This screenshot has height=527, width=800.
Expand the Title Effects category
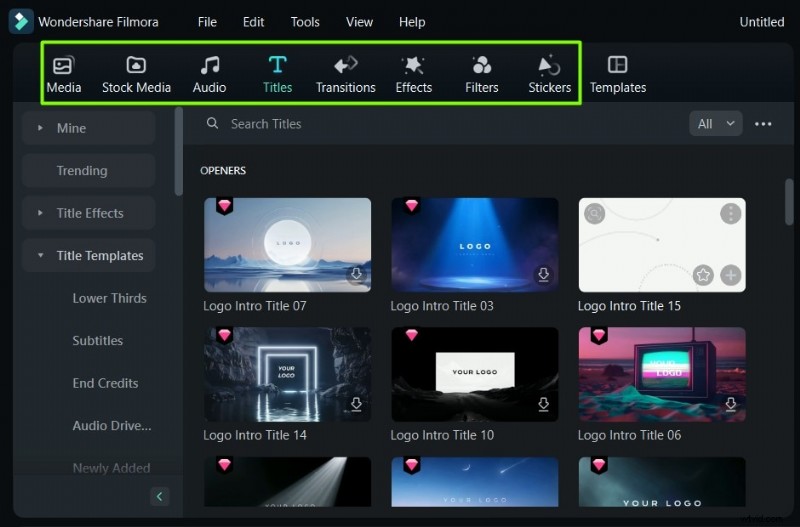click(x=40, y=213)
